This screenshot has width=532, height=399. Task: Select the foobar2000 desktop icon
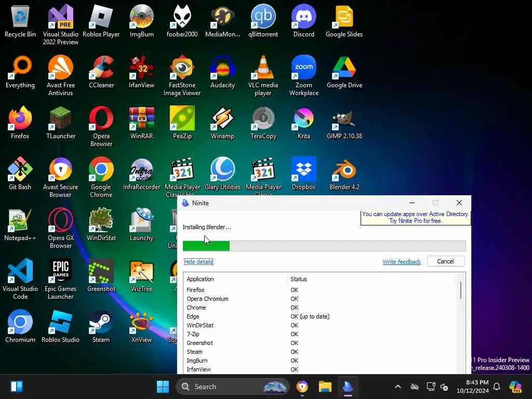click(x=182, y=21)
